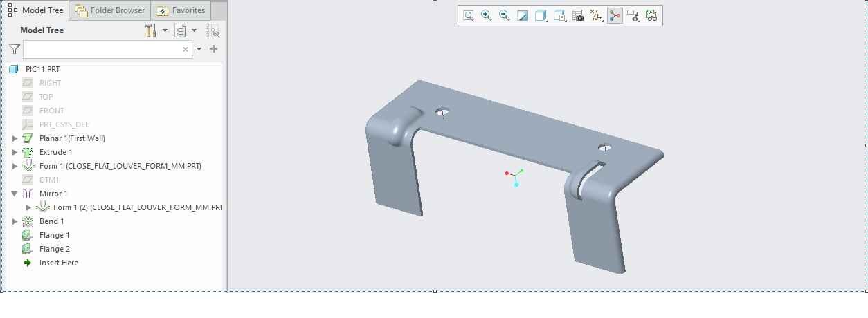Image resolution: width=868 pixels, height=318 pixels.
Task: Toggle Datum Display Filters
Action: [x=596, y=15]
